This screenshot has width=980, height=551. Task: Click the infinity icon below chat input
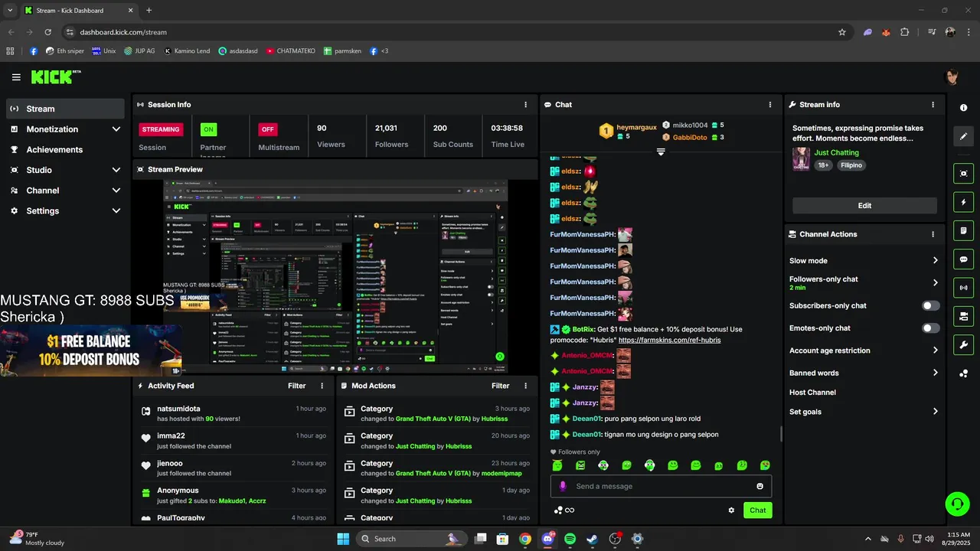click(x=570, y=510)
